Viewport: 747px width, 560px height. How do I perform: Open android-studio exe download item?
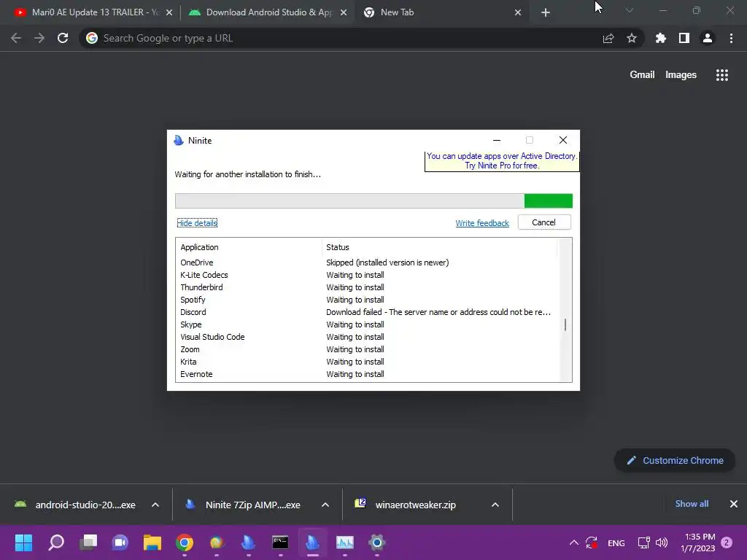point(75,505)
